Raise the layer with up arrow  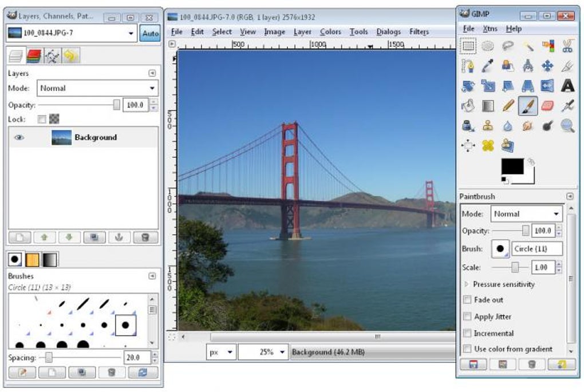(44, 237)
